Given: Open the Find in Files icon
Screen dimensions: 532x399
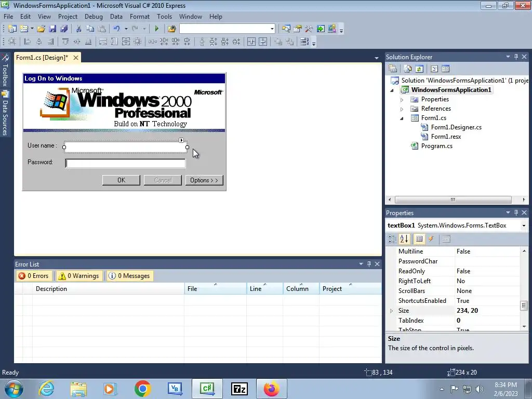Looking at the screenshot, I should pyautogui.click(x=171, y=29).
